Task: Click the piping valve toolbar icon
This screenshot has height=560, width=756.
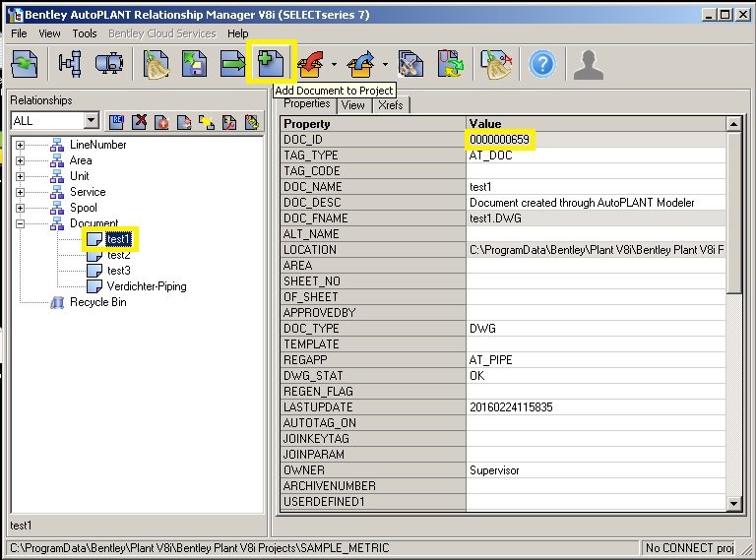Action: tap(70, 64)
